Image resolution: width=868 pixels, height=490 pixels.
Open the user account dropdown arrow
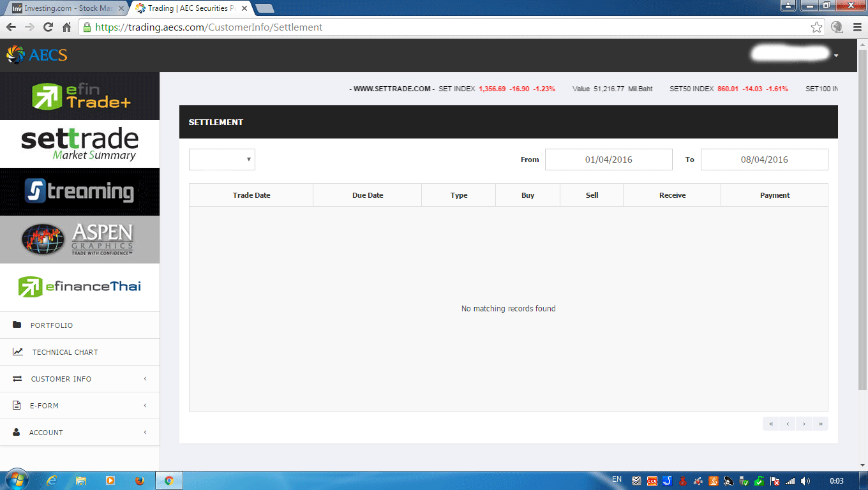(836, 56)
